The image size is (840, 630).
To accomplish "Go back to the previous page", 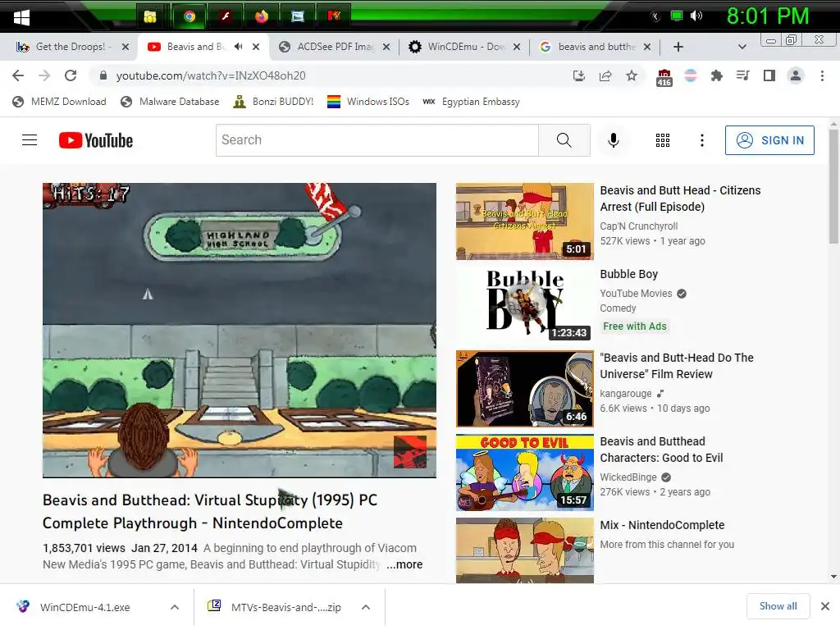I will pos(18,75).
